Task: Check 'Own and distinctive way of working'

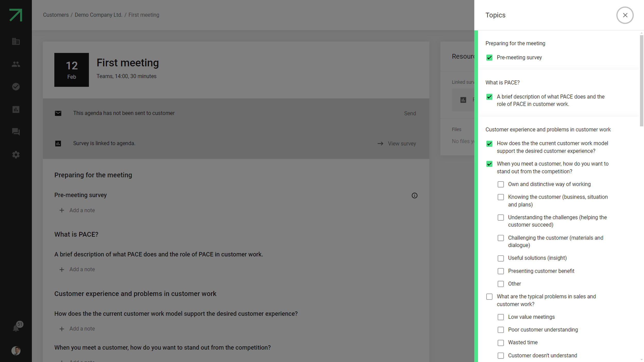Action: tap(501, 184)
